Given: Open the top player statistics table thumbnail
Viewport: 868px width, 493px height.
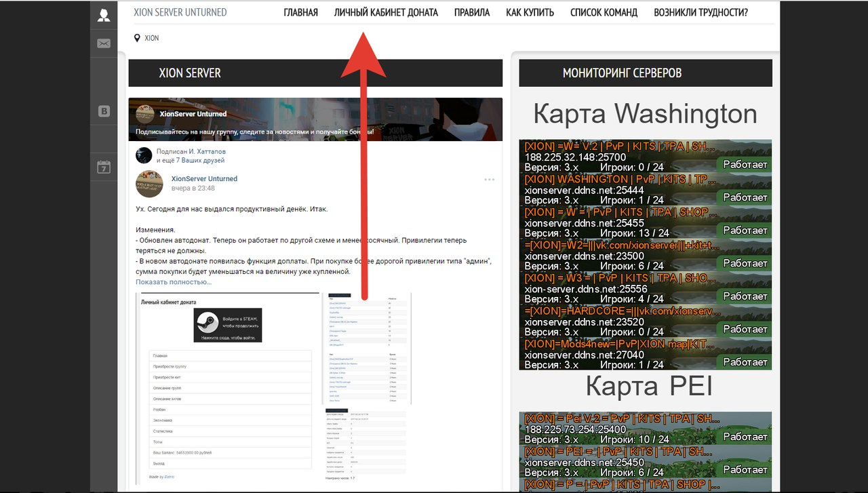Looking at the screenshot, I should click(367, 348).
